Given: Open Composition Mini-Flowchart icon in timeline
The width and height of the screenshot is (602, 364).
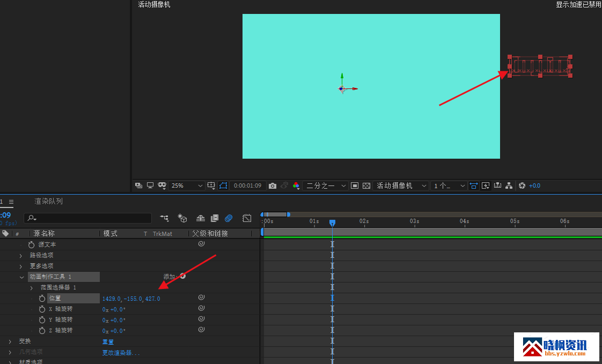Looking at the screenshot, I should pyautogui.click(x=164, y=218).
